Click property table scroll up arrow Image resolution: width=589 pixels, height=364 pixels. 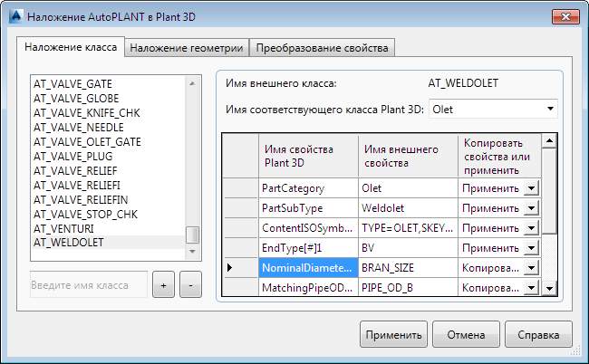pyautogui.click(x=549, y=141)
